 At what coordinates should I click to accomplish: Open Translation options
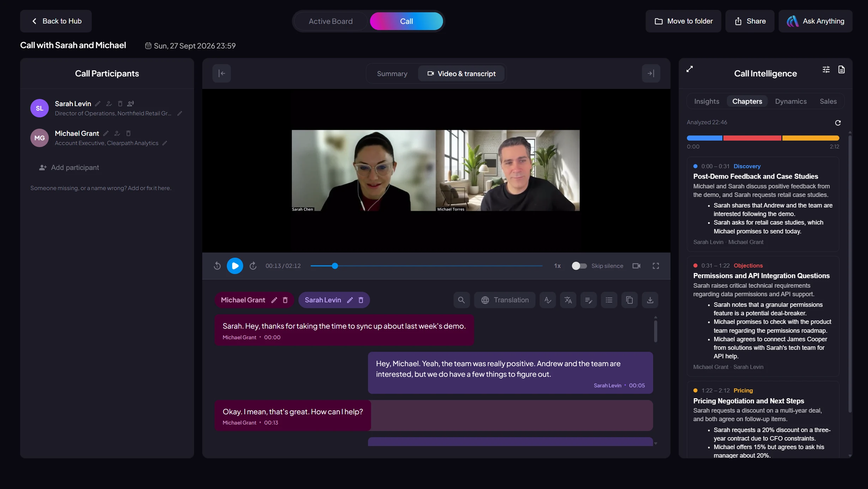click(505, 300)
